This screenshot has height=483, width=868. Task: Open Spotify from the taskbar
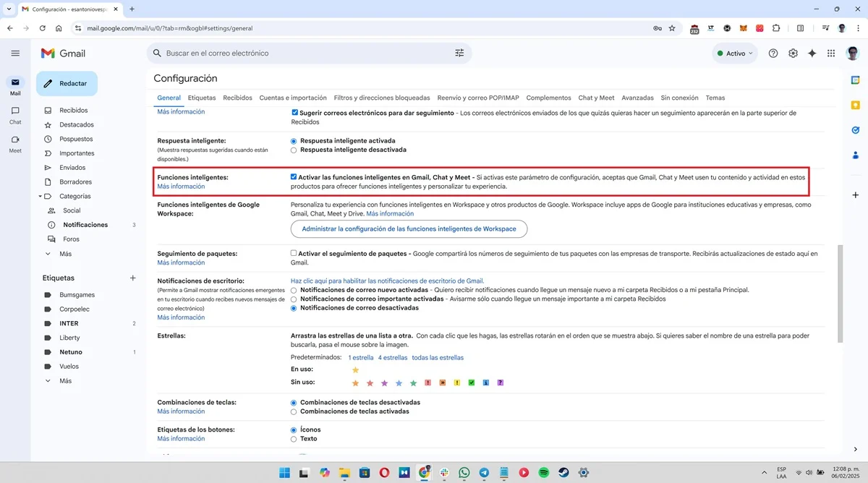pyautogui.click(x=543, y=473)
